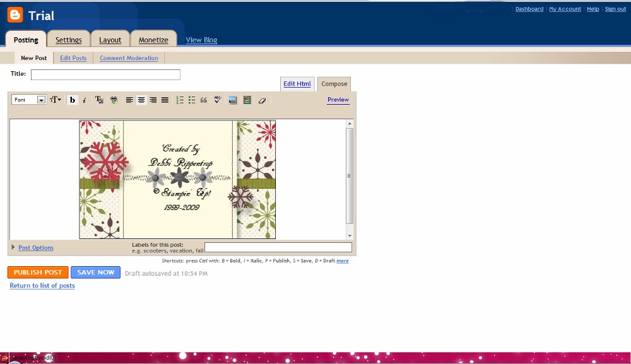Viewport: 631px width, 364px height.
Task: Insert a bulleted list
Action: [x=192, y=100]
